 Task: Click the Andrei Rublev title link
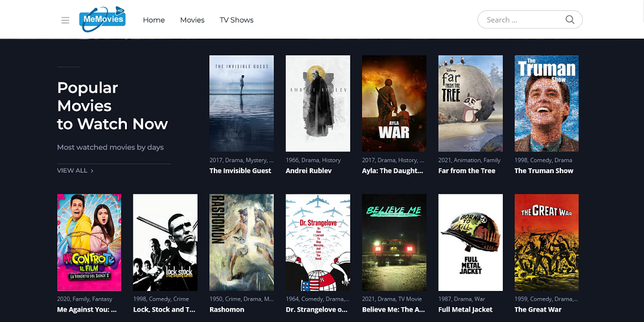click(x=309, y=171)
